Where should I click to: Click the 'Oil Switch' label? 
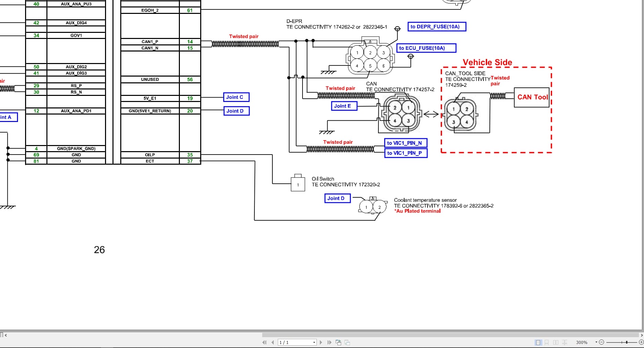pyautogui.click(x=323, y=179)
